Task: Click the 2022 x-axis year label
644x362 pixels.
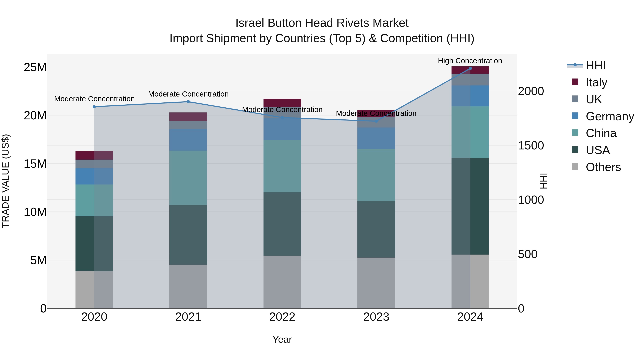Action: (282, 317)
